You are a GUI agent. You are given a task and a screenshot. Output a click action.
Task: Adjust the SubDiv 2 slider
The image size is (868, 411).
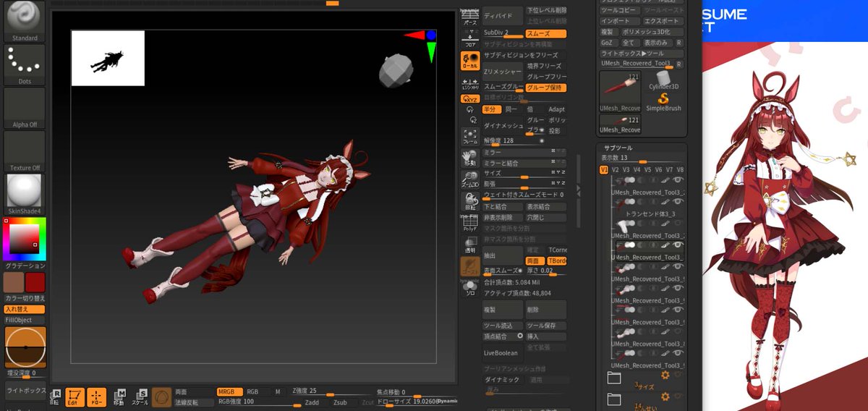point(503,33)
